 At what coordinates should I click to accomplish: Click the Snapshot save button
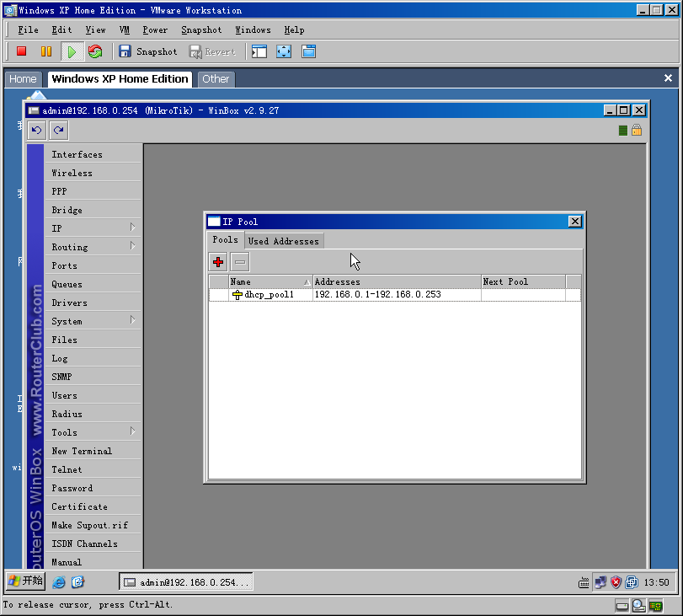(x=148, y=51)
